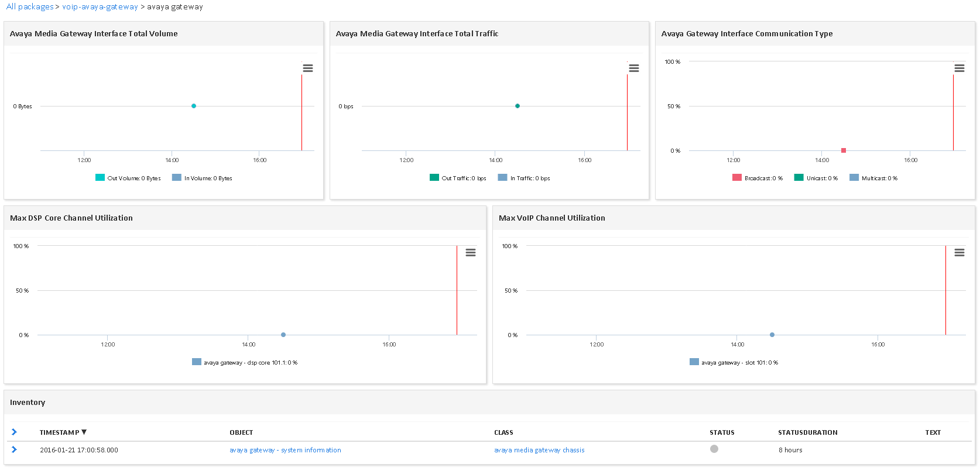Open Total Volume chart hamburger menu
980x474 pixels.
(307, 68)
